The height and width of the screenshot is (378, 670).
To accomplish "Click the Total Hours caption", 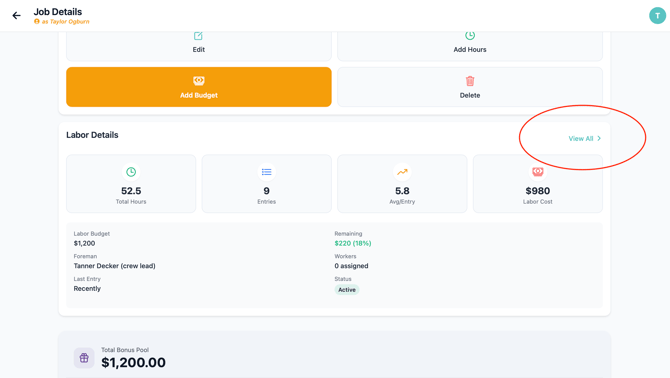I will [131, 202].
